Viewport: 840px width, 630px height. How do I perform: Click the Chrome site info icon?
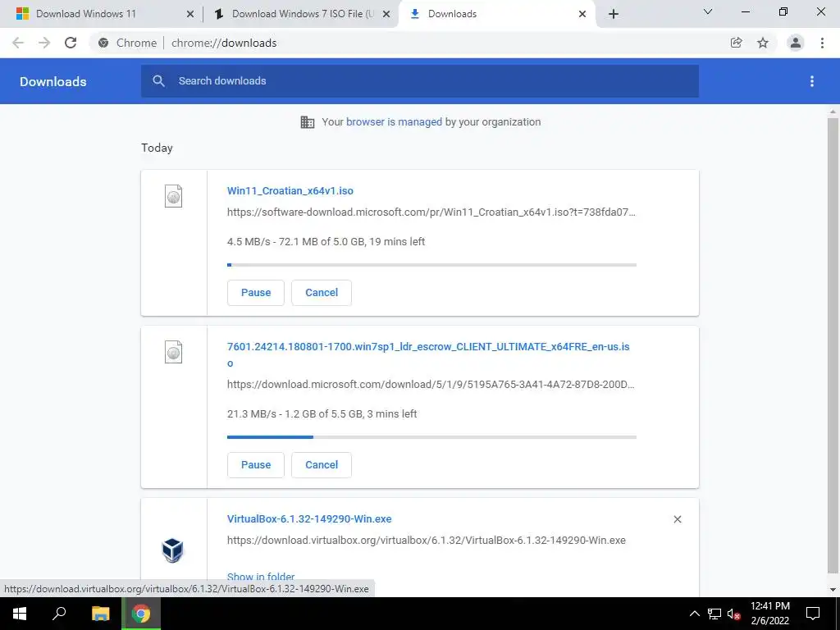tap(103, 43)
